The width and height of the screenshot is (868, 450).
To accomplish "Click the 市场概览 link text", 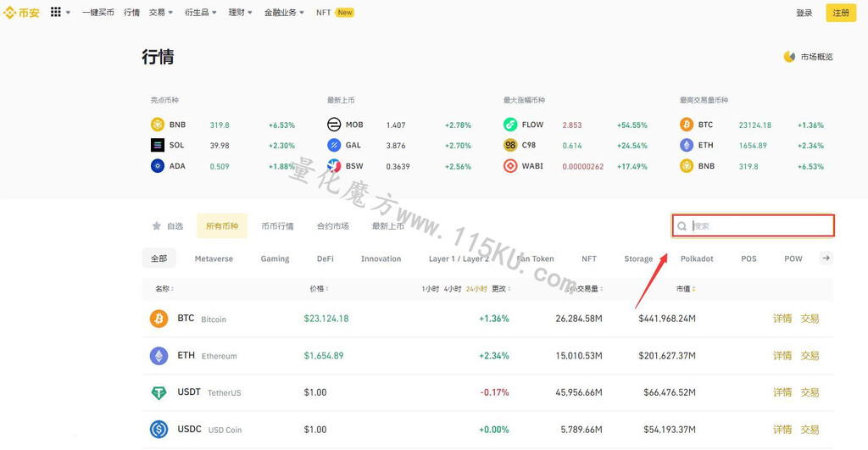I will pos(816,57).
